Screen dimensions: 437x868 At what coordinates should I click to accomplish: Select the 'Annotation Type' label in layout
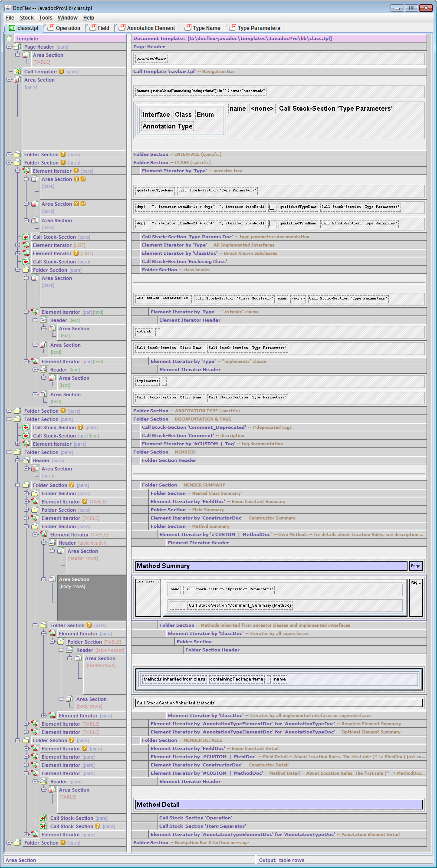[168, 126]
